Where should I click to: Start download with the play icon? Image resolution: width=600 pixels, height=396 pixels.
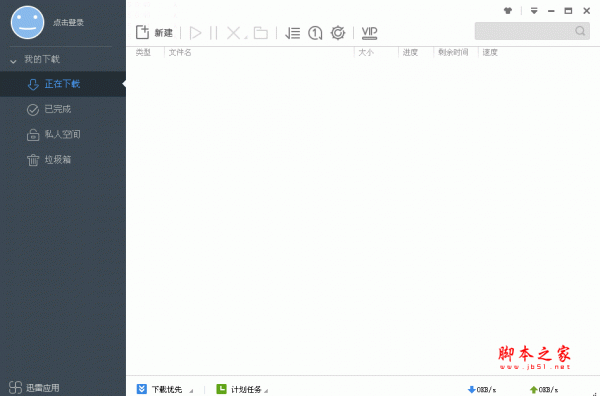click(x=196, y=33)
